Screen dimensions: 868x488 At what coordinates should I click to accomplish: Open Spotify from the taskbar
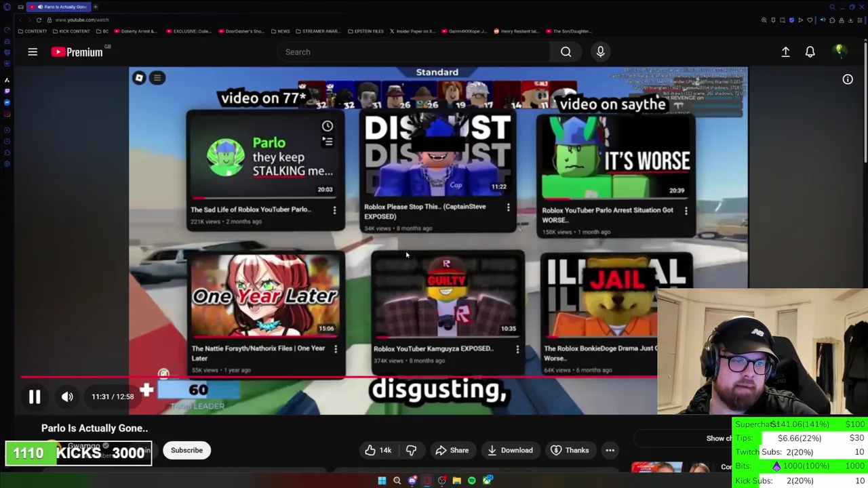tap(471, 481)
